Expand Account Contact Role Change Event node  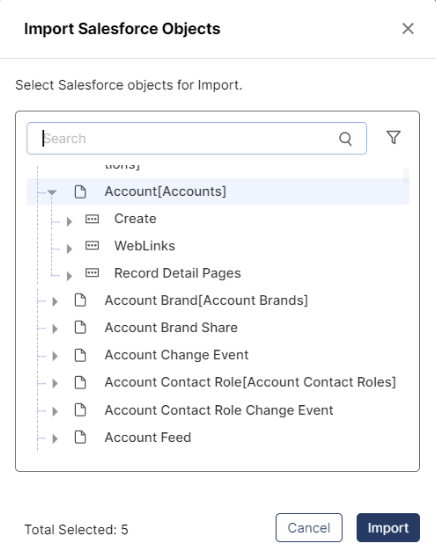coord(55,411)
